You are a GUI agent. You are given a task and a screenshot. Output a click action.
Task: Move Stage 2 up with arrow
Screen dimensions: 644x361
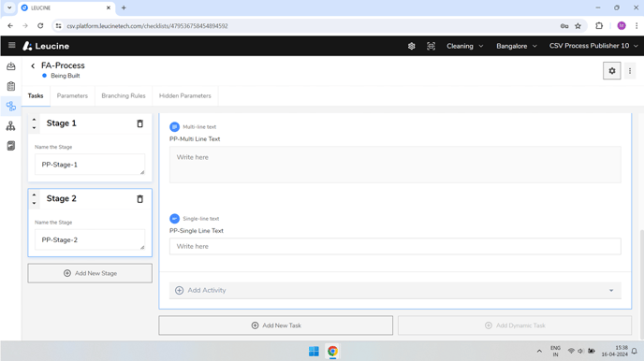(34, 195)
